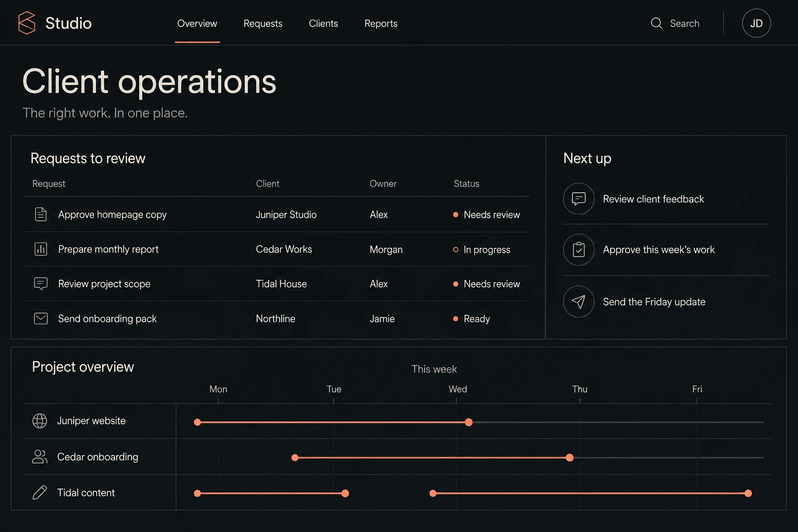This screenshot has width=798, height=532.
Task: Click the envelope icon beside Send onboarding pack
Action: pos(41,318)
